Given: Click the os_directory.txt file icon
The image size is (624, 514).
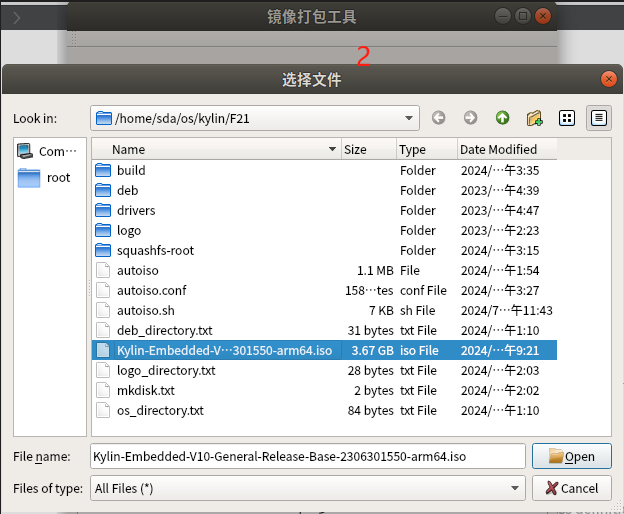Looking at the screenshot, I should [x=103, y=410].
